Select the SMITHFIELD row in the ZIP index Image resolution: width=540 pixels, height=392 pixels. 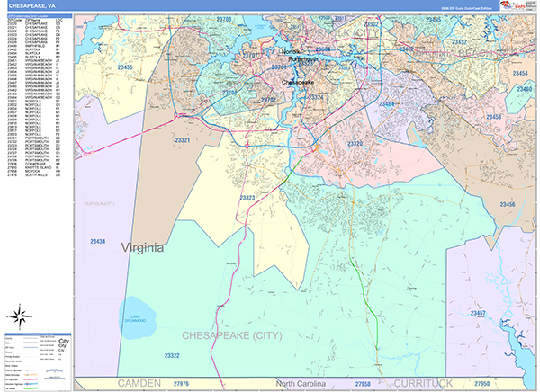pyautogui.click(x=34, y=46)
